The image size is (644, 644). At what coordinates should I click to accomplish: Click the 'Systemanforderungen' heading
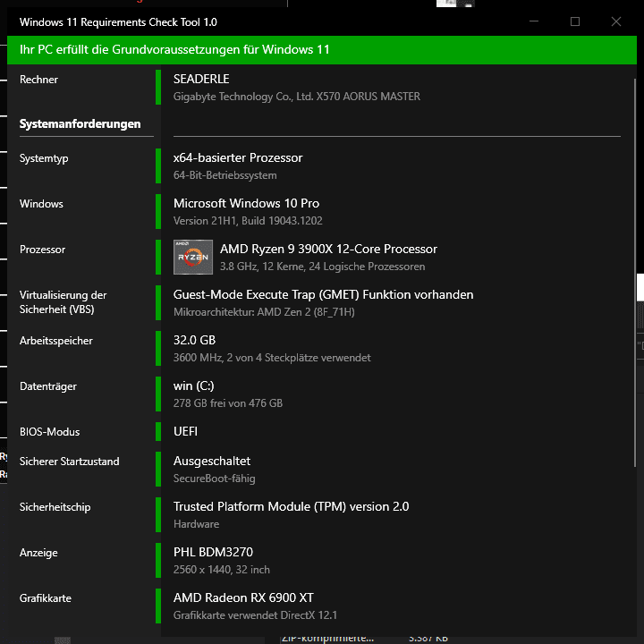80,123
